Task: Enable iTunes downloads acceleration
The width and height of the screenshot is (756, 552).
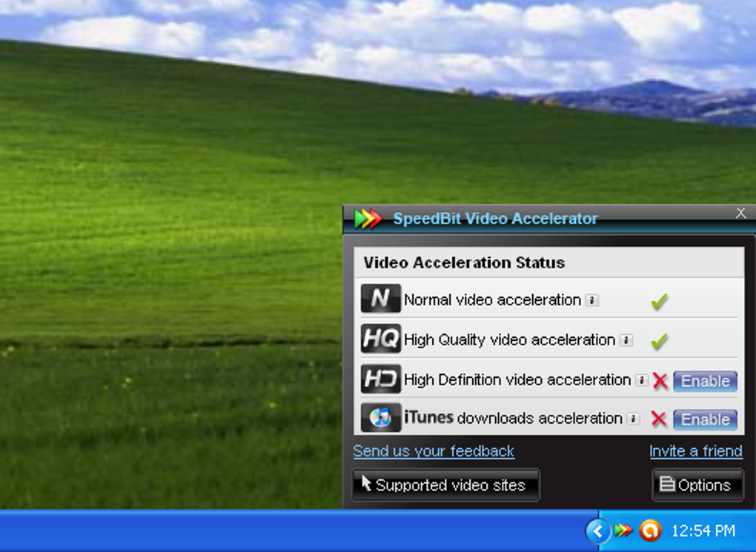Action: pos(706,419)
